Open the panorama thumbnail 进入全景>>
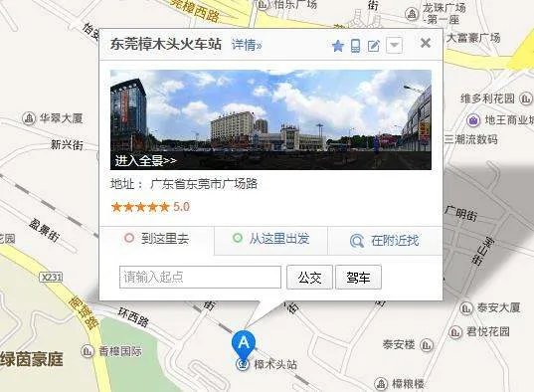Viewport: 534px width, 392px height. [x=270, y=119]
